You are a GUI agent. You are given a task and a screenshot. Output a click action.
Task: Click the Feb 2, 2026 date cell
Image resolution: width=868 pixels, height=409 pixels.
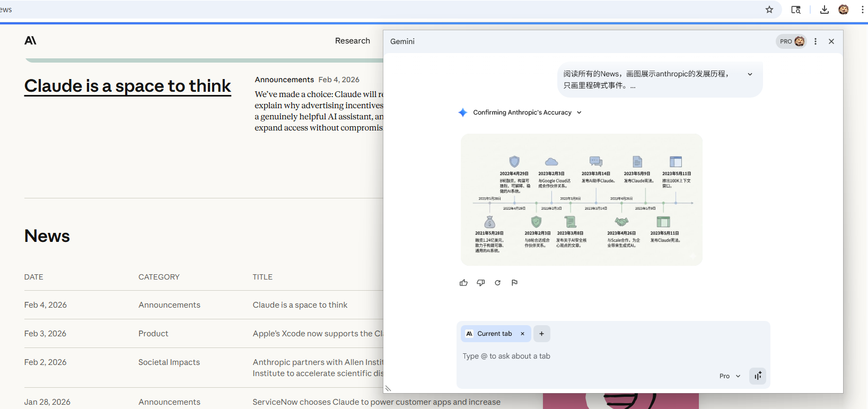(x=45, y=362)
